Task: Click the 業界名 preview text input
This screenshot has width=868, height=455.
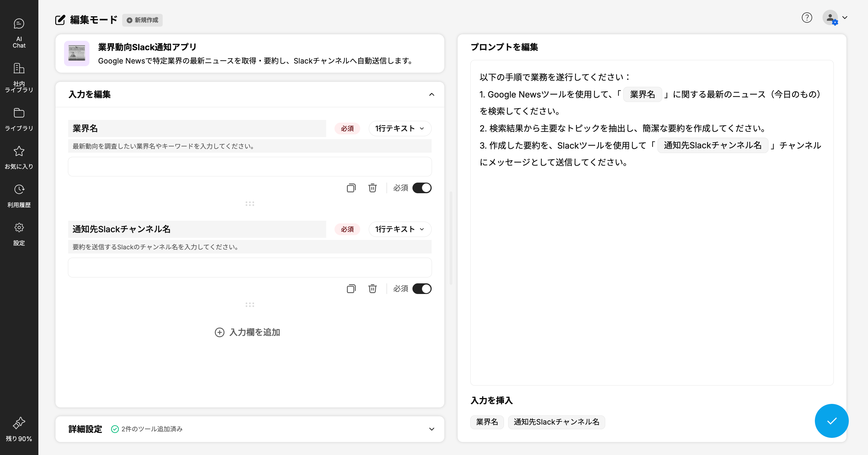Action: [x=250, y=167]
